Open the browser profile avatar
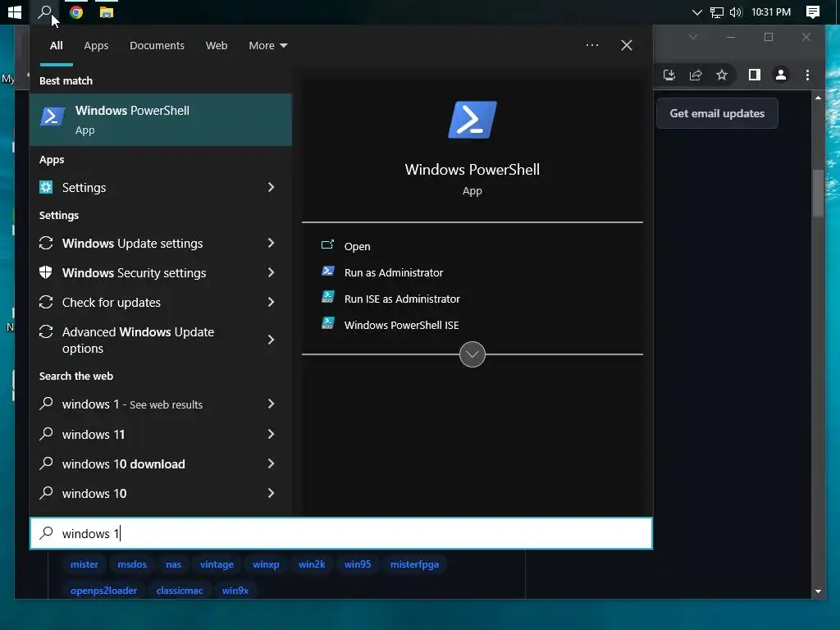This screenshot has height=630, width=840. [x=781, y=75]
